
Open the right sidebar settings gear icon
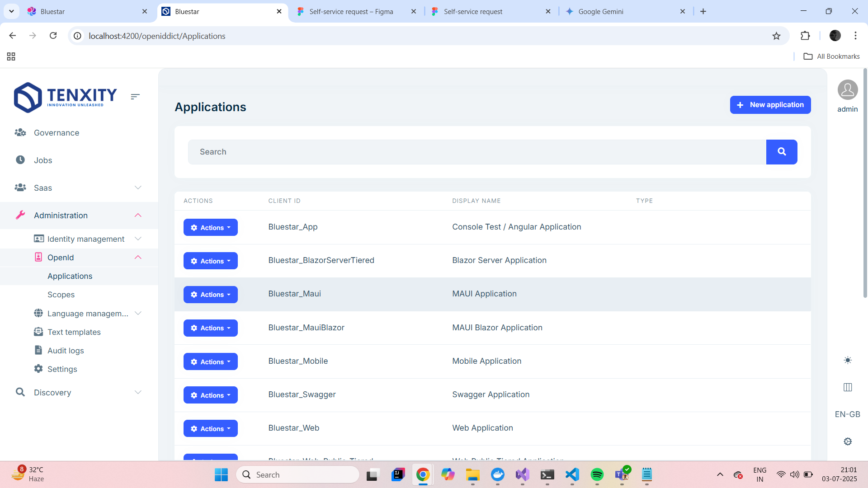click(x=848, y=441)
